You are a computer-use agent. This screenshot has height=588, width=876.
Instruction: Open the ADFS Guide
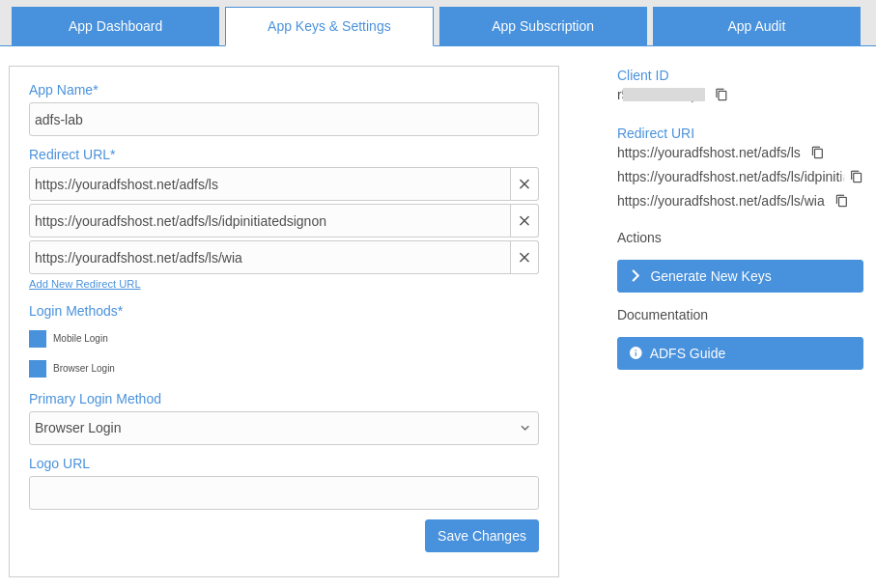pyautogui.click(x=739, y=352)
